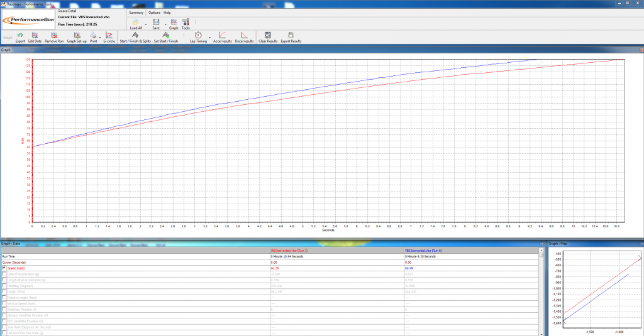
Task: Close the Graph : Data panel
Action: click(541, 244)
